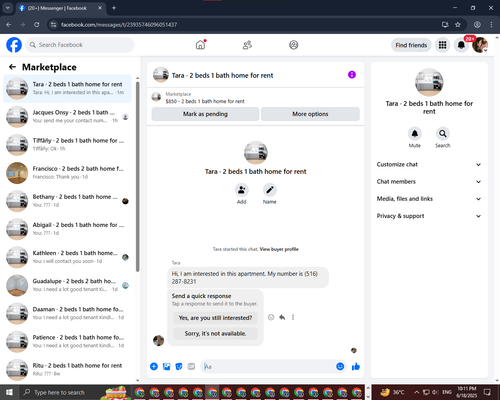The width and height of the screenshot is (500, 400).
Task: Send quick reply Yes, are you still interested?
Action: pyautogui.click(x=215, y=318)
